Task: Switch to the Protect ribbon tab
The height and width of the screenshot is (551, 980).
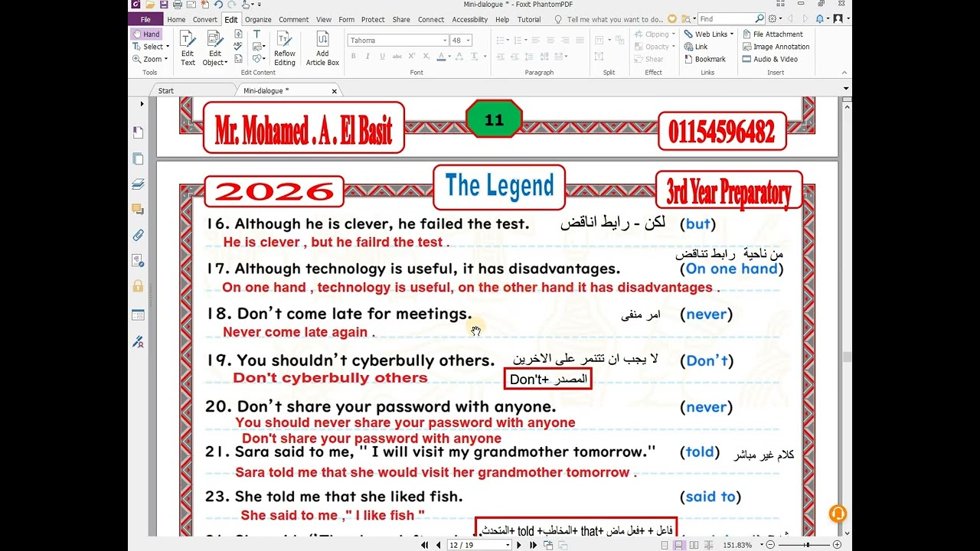Action: pos(373,19)
